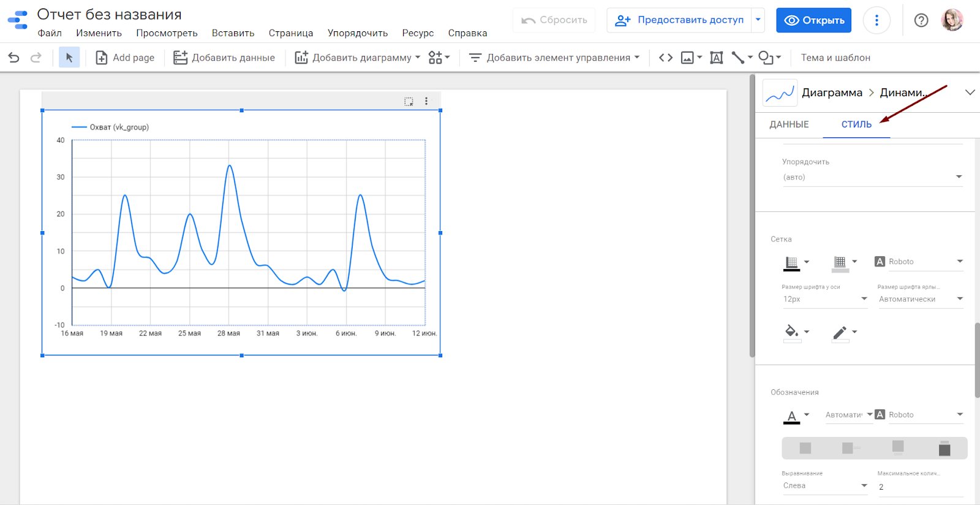Click the blue Открыть button

pos(813,20)
